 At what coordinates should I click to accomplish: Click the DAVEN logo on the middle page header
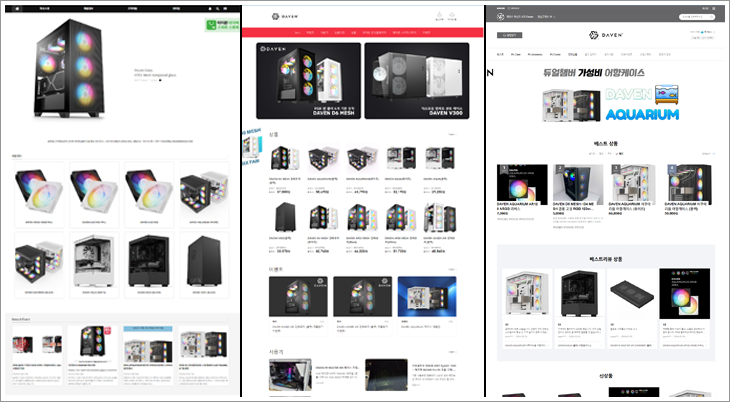pos(284,16)
